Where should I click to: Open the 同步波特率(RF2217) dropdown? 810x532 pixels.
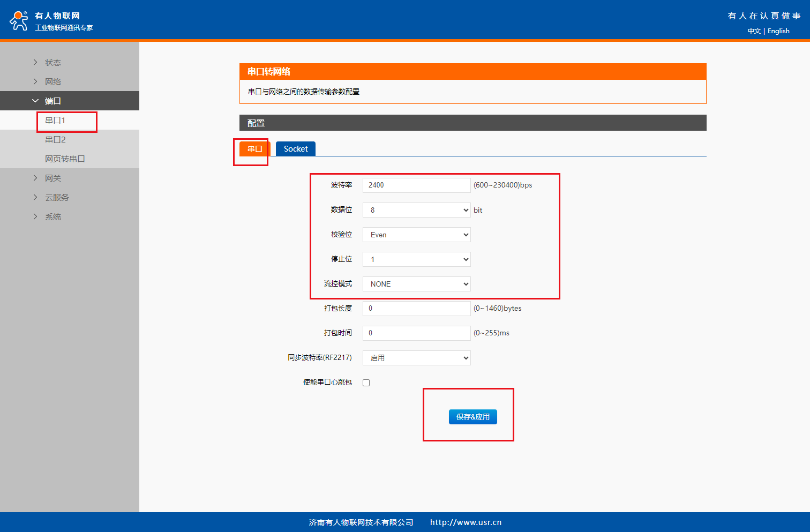coord(416,358)
